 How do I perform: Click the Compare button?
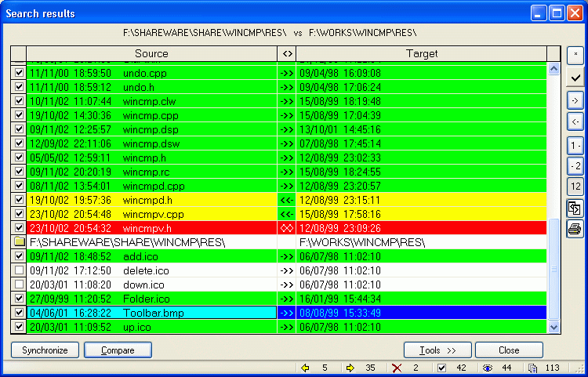point(118,350)
